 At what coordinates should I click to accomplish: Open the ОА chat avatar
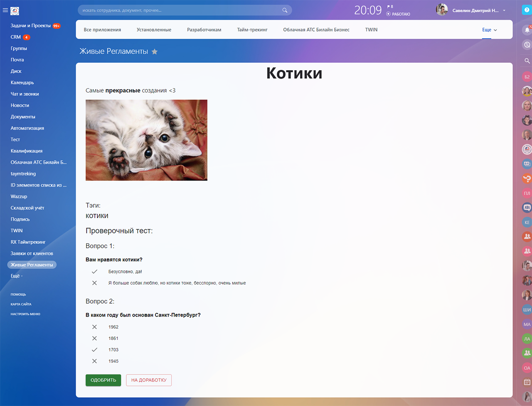pos(527,368)
